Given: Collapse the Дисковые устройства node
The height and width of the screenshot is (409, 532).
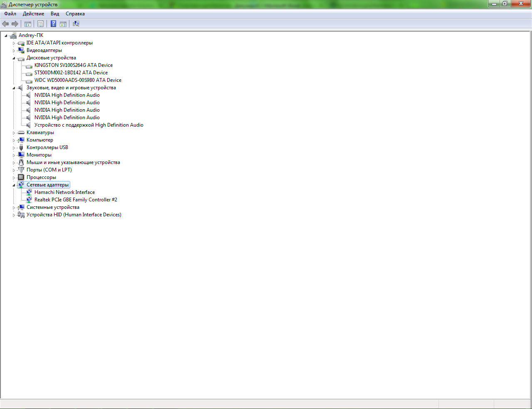Looking at the screenshot, I should point(14,58).
